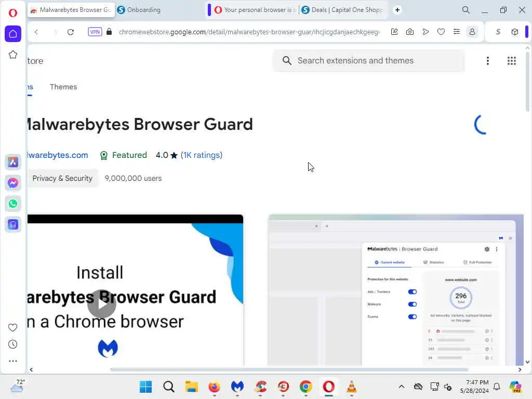Click the Featured badge
This screenshot has height=399, width=532.
[124, 155]
